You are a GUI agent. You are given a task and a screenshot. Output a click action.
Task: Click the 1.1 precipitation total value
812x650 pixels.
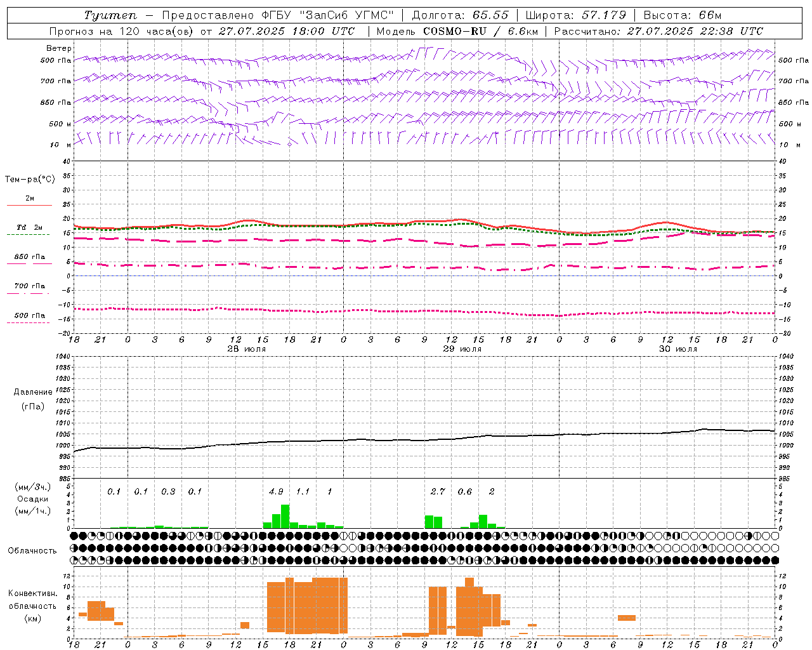click(303, 492)
